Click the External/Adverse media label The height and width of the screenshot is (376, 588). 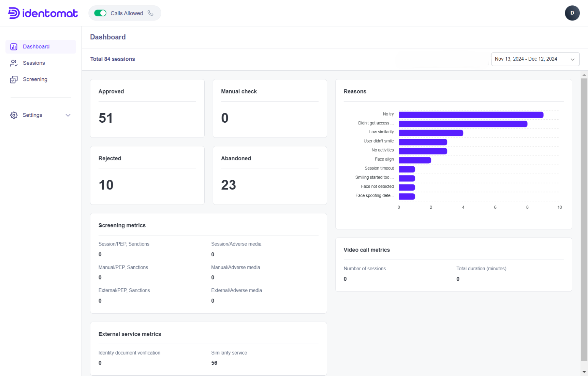coord(237,290)
